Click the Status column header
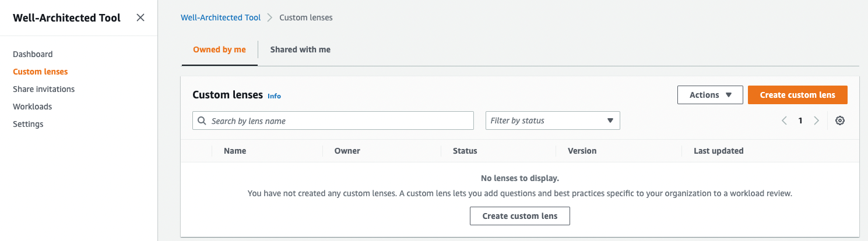Screen dimensions: 868x241 click(x=465, y=151)
